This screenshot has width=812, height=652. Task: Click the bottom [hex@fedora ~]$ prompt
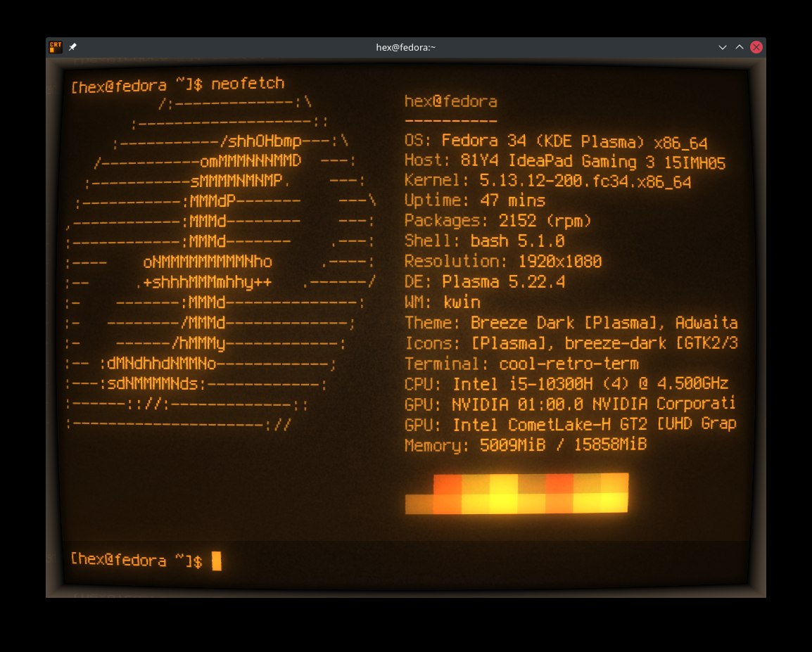point(137,561)
